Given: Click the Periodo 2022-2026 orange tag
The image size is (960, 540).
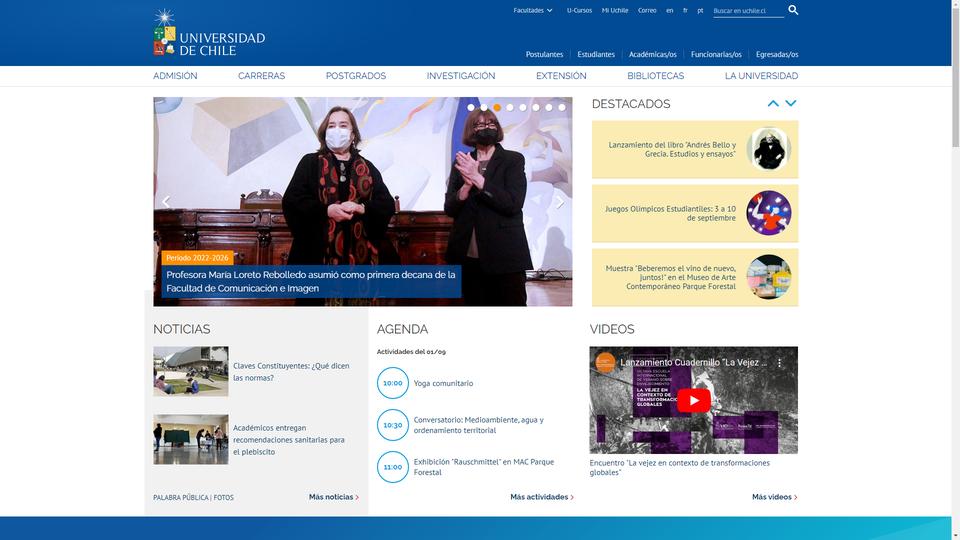Looking at the screenshot, I should click(x=197, y=258).
